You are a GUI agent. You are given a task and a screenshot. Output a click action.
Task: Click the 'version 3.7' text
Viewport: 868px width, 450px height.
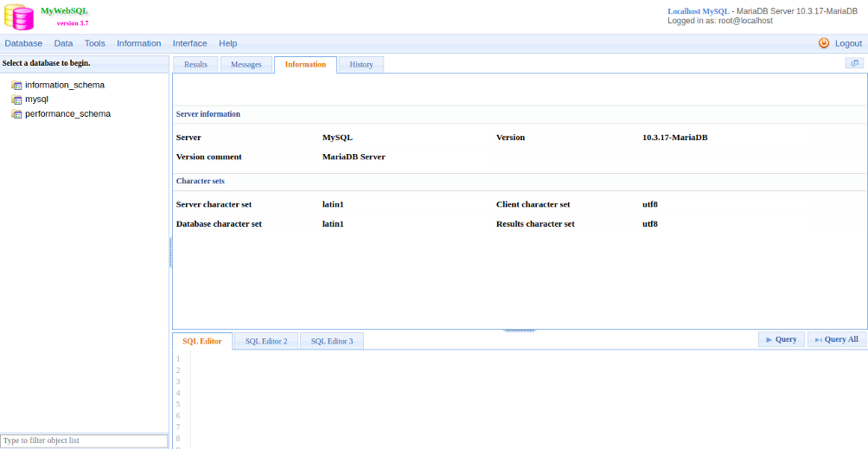pyautogui.click(x=73, y=23)
